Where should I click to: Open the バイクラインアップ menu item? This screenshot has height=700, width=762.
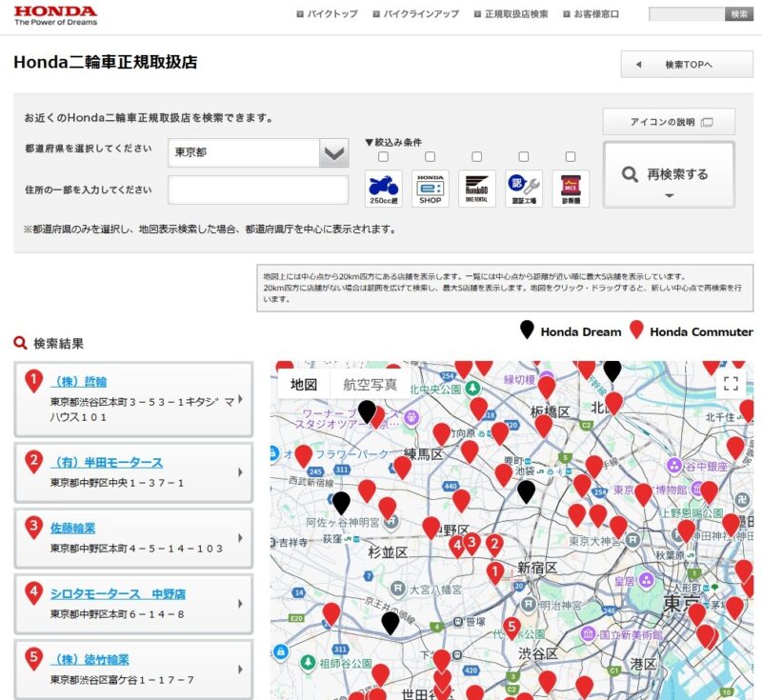(415, 14)
